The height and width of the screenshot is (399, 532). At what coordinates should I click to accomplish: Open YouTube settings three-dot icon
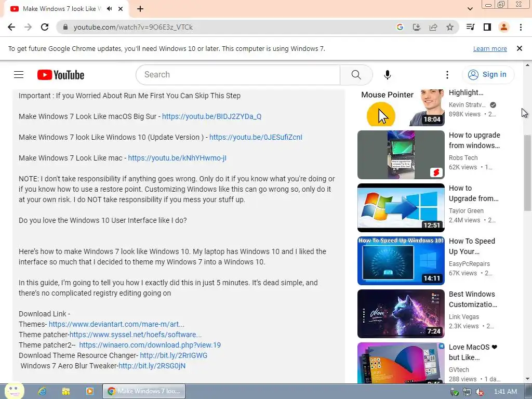click(x=447, y=75)
